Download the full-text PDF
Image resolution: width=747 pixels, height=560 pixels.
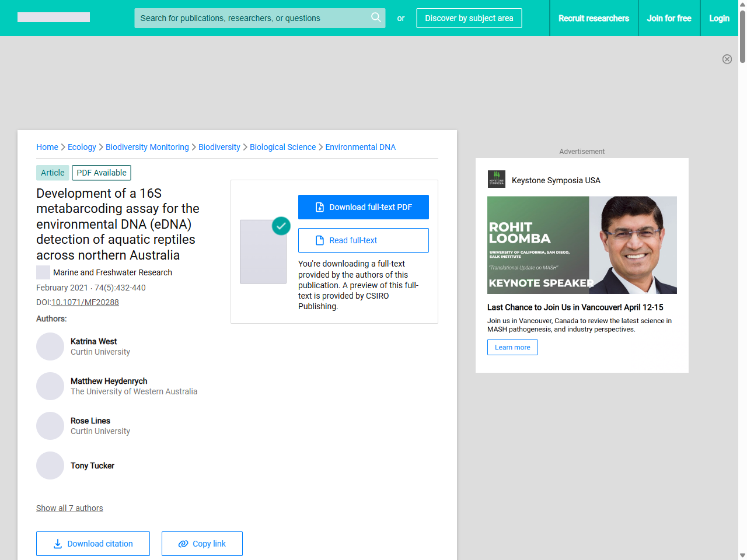pos(363,207)
